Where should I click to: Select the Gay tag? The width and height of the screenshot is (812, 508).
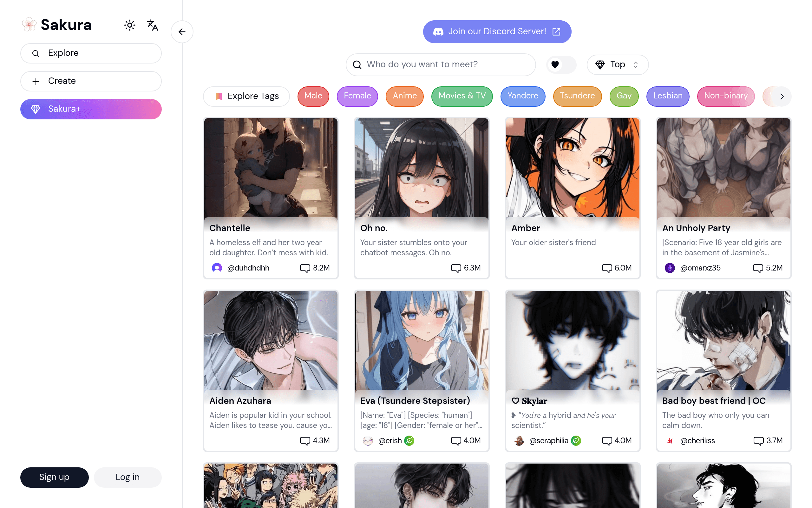tap(624, 97)
